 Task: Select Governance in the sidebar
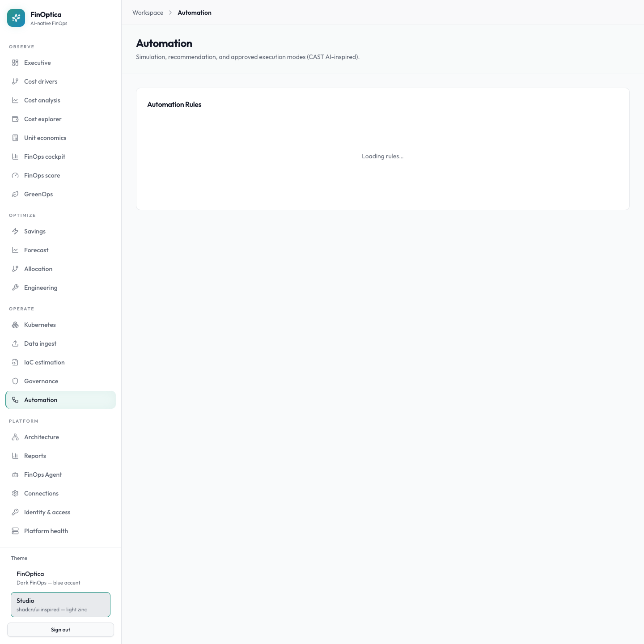click(60, 381)
